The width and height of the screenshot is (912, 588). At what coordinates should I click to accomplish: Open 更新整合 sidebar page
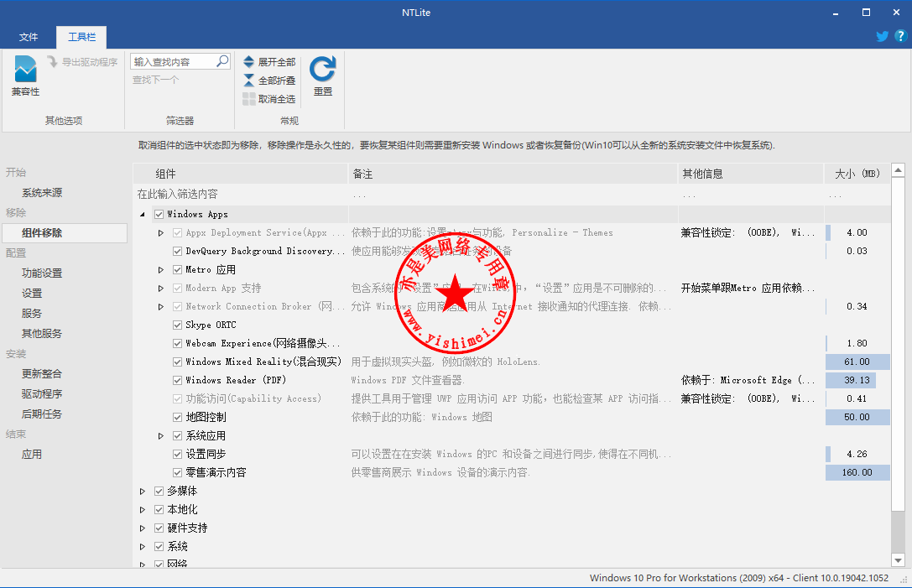pyautogui.click(x=42, y=373)
